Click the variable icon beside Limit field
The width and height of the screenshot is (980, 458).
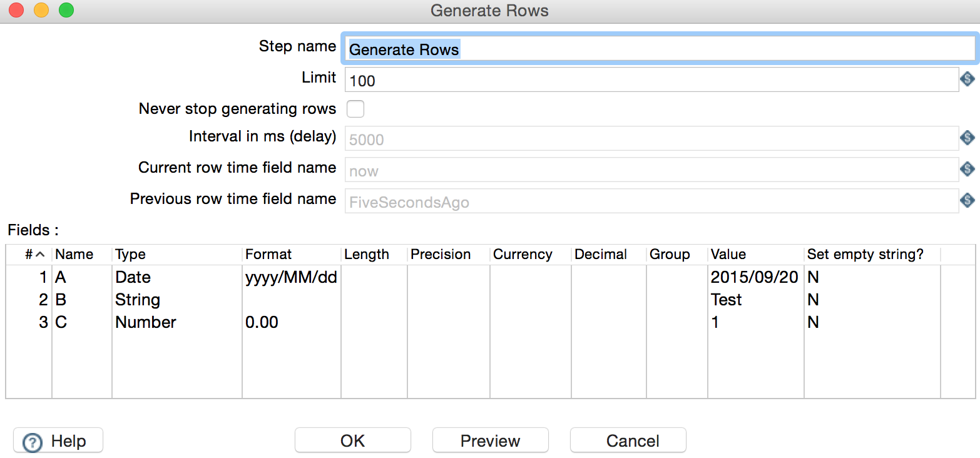coord(967,79)
